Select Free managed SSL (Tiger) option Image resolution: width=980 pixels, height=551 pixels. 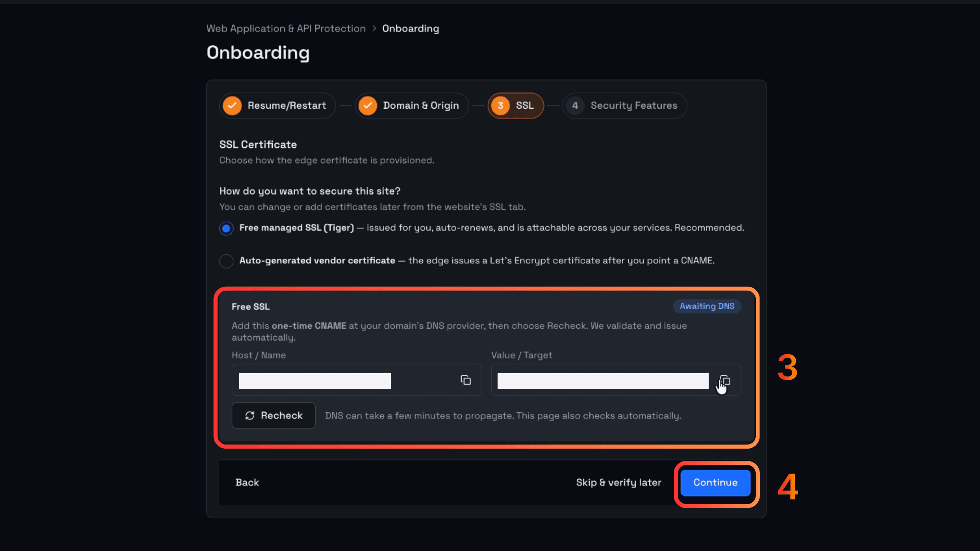tap(226, 229)
